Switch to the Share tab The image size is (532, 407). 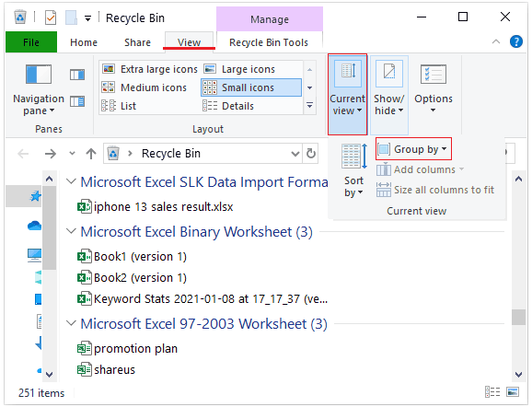tap(137, 42)
